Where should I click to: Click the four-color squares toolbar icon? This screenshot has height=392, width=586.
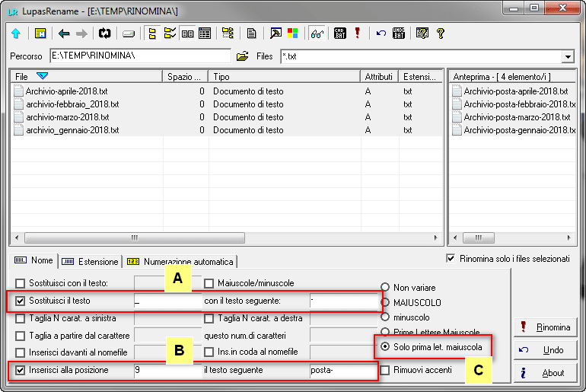[x=293, y=33]
